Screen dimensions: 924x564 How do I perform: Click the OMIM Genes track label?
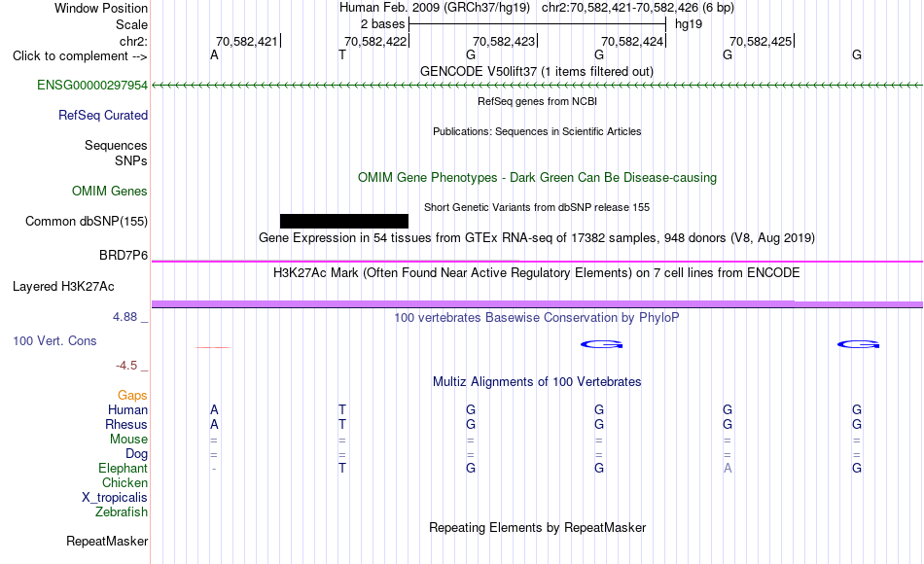(109, 191)
